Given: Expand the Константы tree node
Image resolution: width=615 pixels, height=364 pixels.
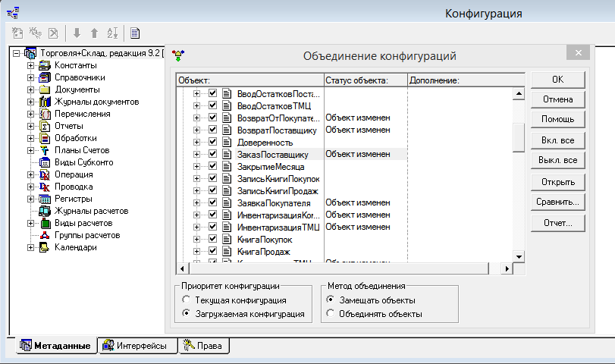Looking at the screenshot, I should tap(31, 65).
